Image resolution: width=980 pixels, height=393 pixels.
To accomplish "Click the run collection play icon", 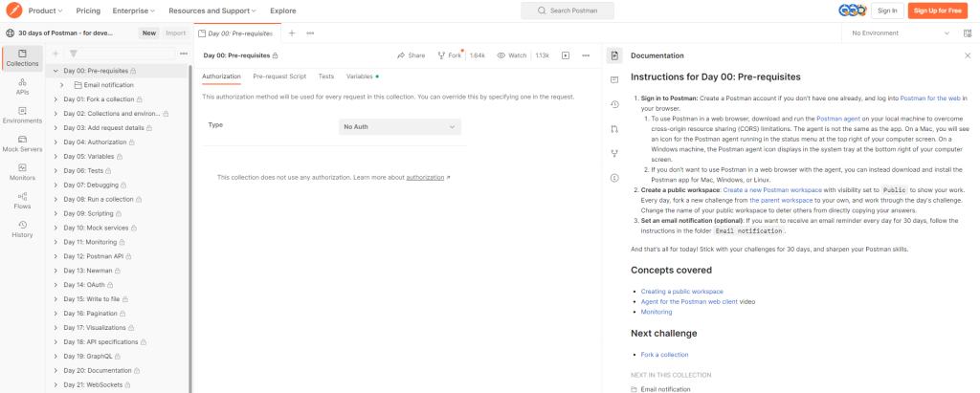I will coord(565,55).
